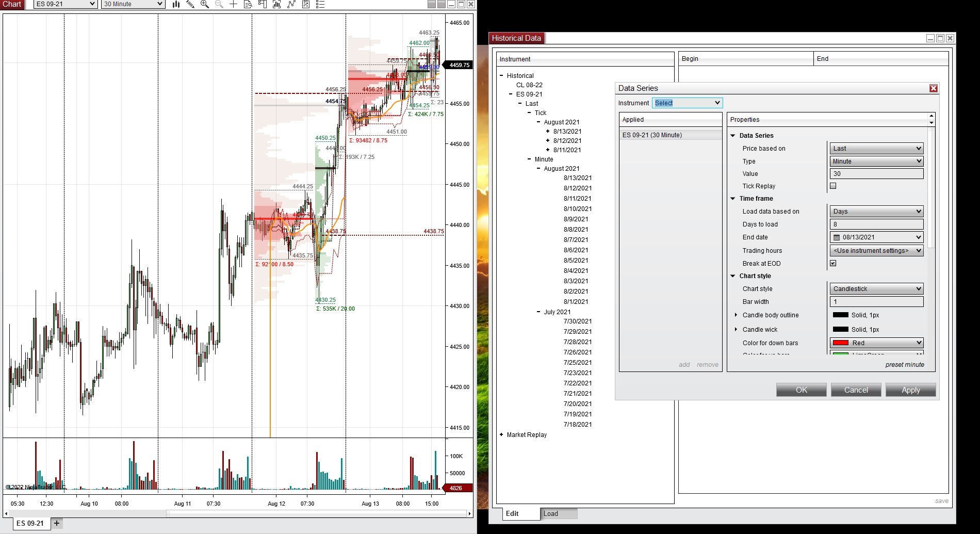Screen dimensions: 980x534
Task: Expand Candle body outline settings
Action: coord(736,315)
